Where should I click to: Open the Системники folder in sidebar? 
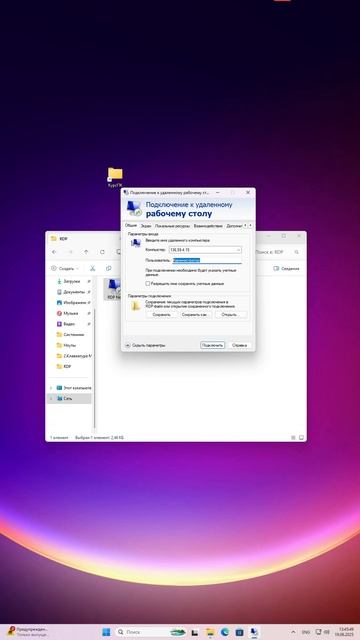click(73, 334)
